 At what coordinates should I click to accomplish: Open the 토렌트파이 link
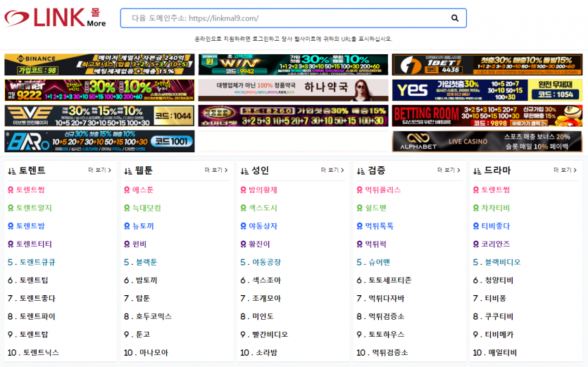37,316
